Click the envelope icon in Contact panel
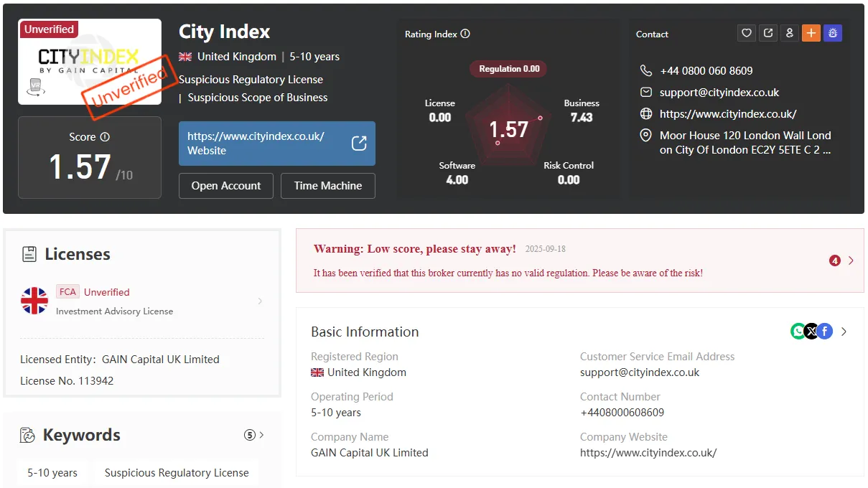 pos(646,92)
